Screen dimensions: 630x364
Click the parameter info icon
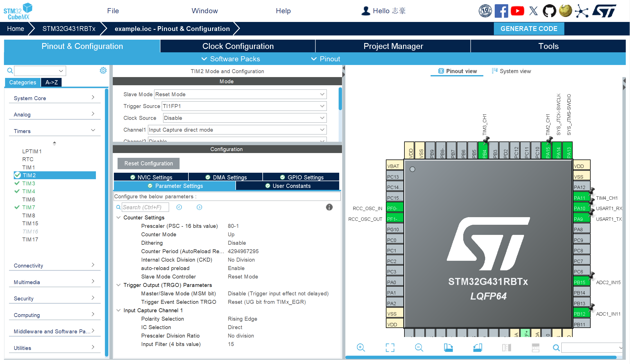[329, 207]
